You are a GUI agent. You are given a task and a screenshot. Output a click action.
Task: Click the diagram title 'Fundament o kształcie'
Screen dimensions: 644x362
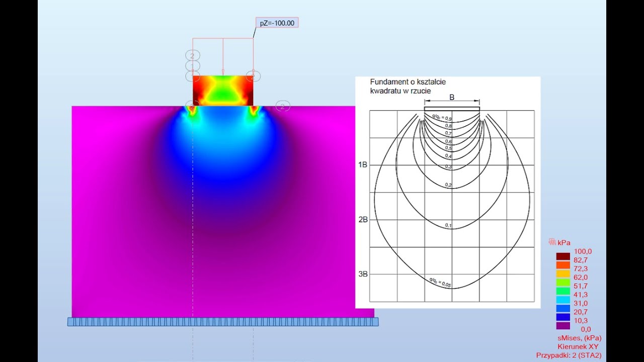[x=408, y=82]
